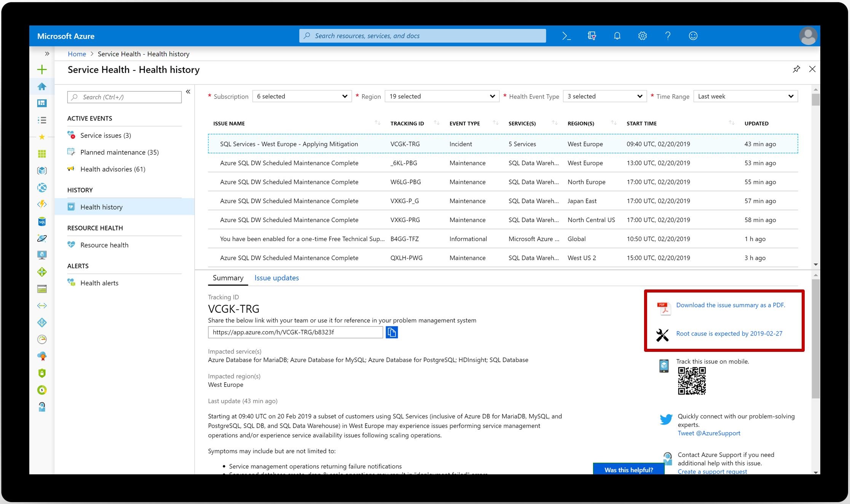Viewport: 850px width, 504px height.
Task: Expand the left portal sidebar chevrons
Action: 47,54
